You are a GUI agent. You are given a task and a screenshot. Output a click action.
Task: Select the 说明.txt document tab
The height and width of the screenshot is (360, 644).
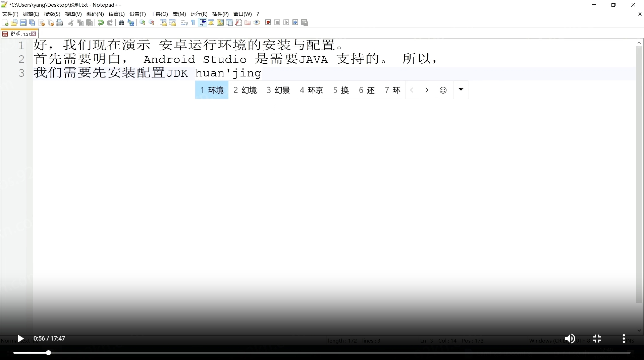coord(19,34)
